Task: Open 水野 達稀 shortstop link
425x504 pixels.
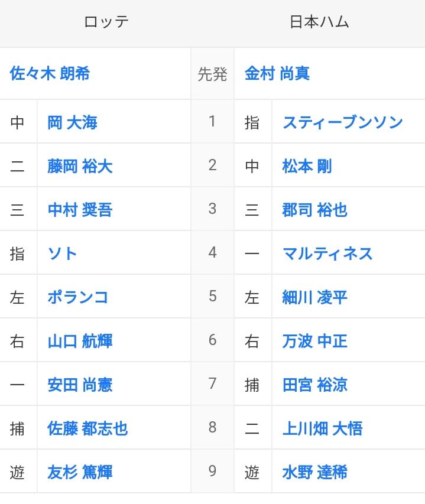Action: point(315,472)
